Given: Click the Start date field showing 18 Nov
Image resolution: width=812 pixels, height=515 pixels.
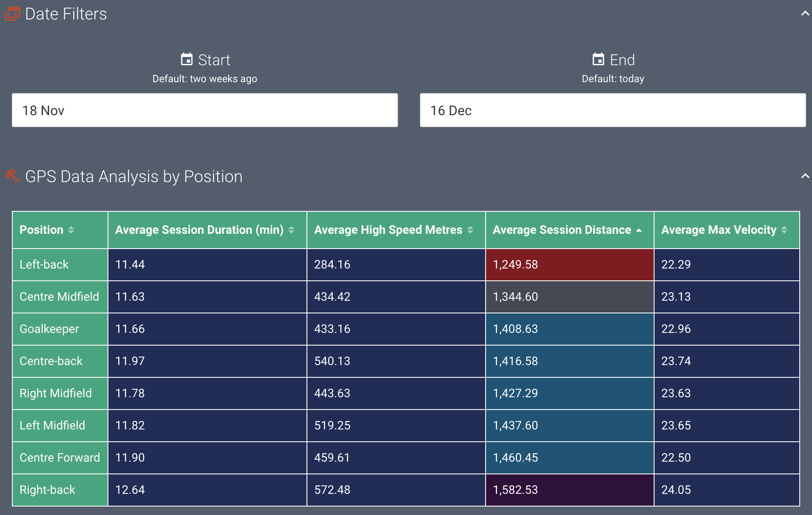Looking at the screenshot, I should (204, 110).
